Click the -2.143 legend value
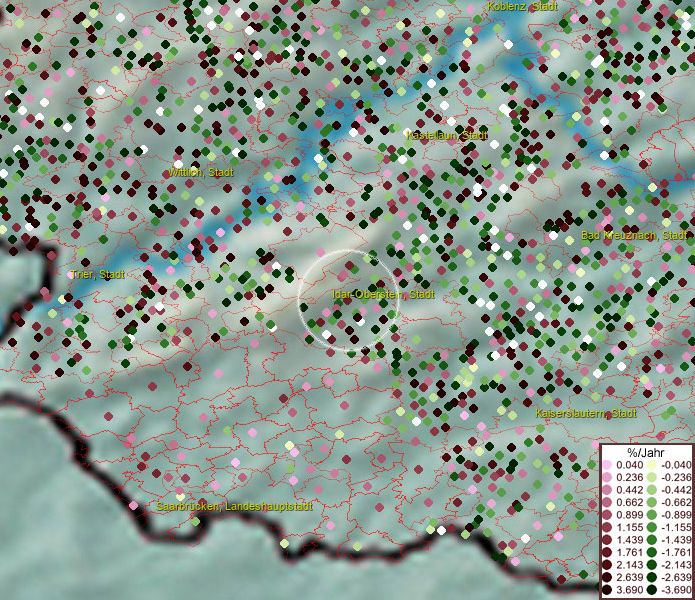This screenshot has height=600, width=695. pos(676,565)
